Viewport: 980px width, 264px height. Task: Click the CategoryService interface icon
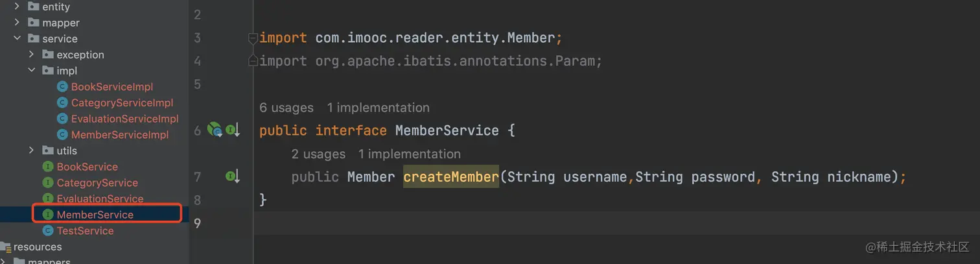tap(47, 183)
